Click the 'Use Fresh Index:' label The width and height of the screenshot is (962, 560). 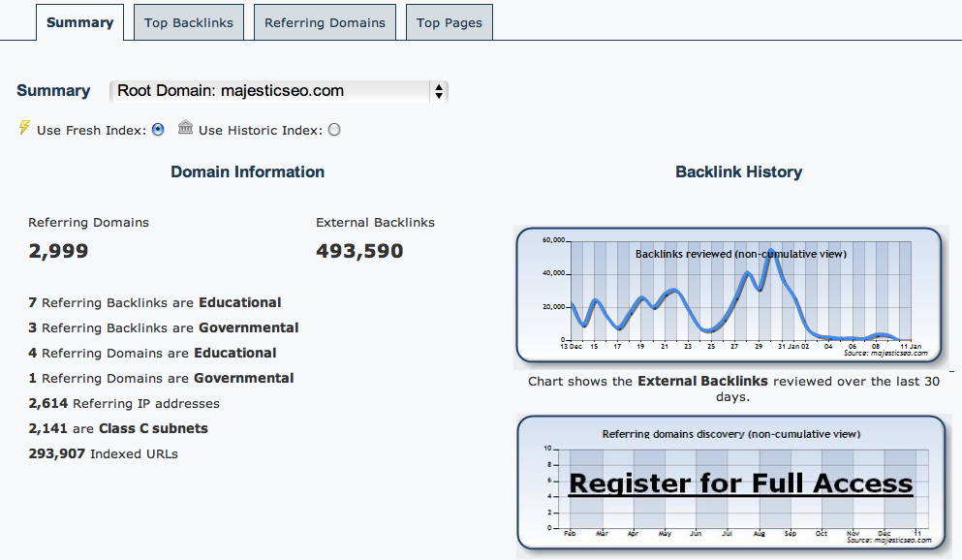point(91,130)
